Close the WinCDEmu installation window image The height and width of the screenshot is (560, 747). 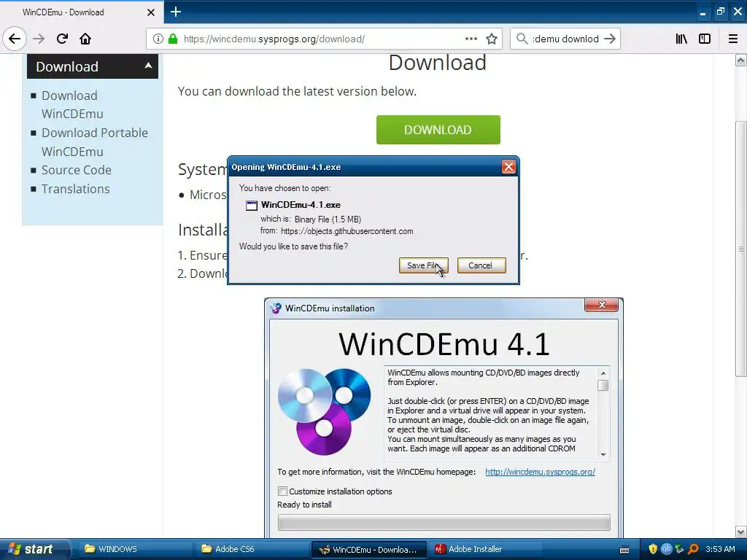coord(601,305)
